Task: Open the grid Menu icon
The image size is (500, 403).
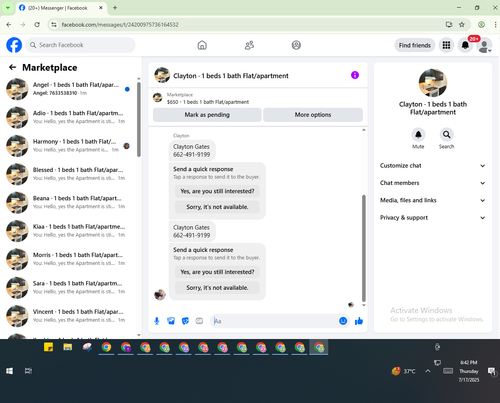Action: click(446, 45)
